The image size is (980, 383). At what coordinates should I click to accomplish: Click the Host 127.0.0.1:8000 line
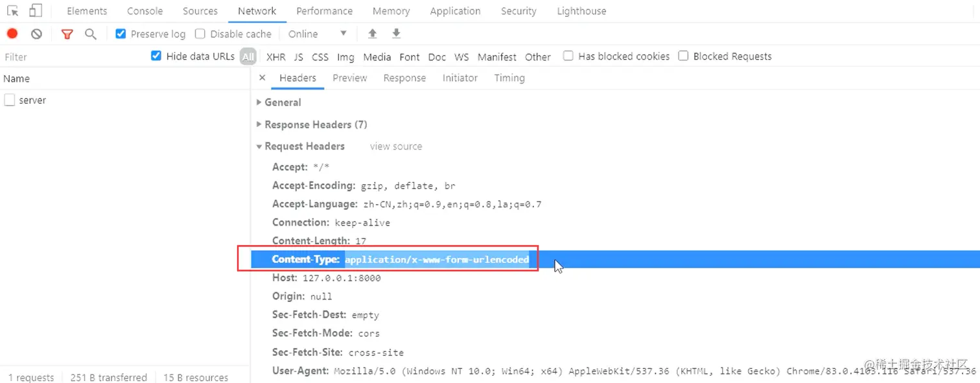[327, 277]
